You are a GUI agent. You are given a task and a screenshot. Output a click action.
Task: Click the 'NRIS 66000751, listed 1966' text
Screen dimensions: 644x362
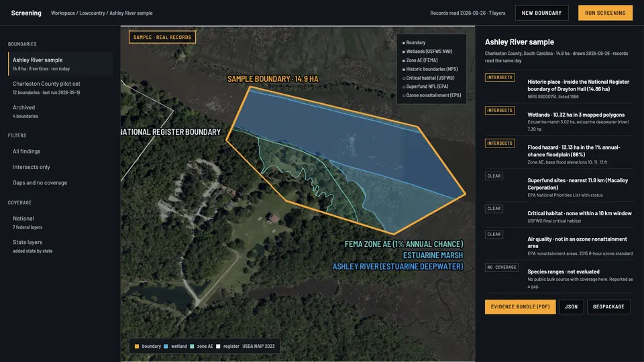pyautogui.click(x=553, y=97)
